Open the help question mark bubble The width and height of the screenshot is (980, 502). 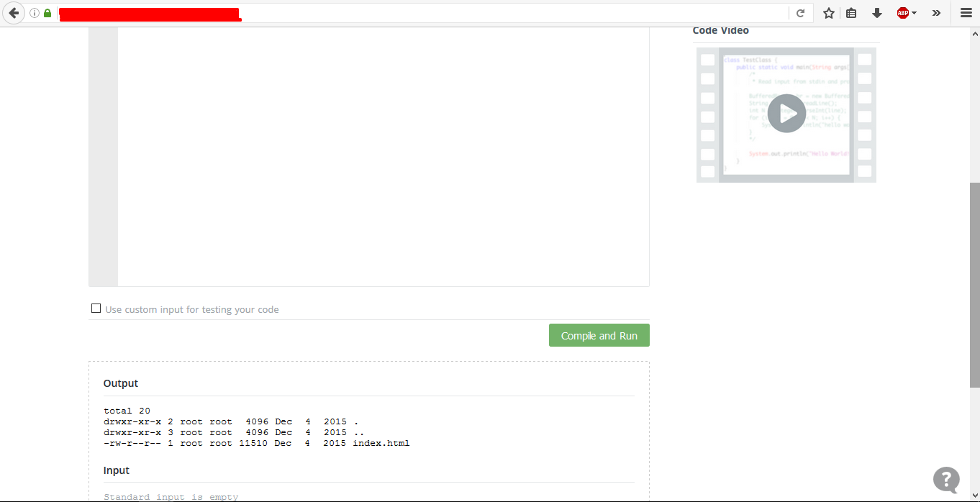[x=946, y=479]
